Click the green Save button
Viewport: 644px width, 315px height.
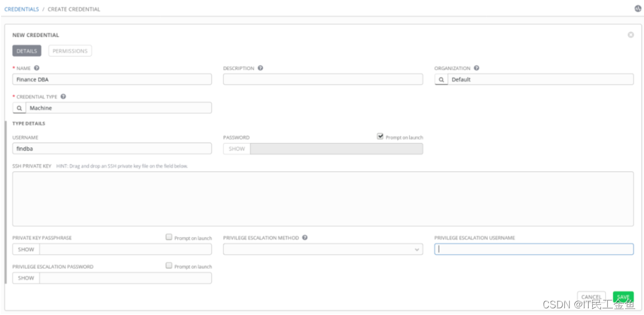click(623, 297)
